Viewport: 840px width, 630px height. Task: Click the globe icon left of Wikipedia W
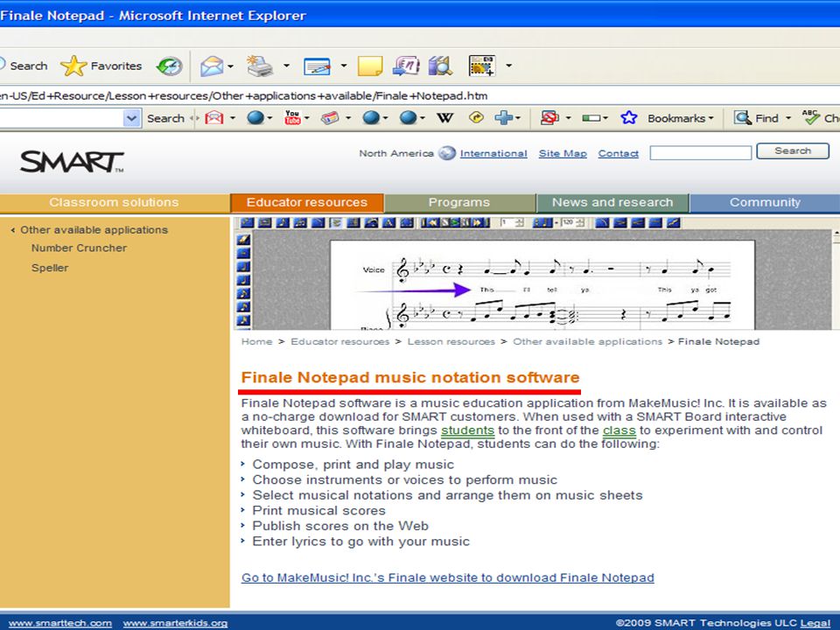pyautogui.click(x=409, y=117)
